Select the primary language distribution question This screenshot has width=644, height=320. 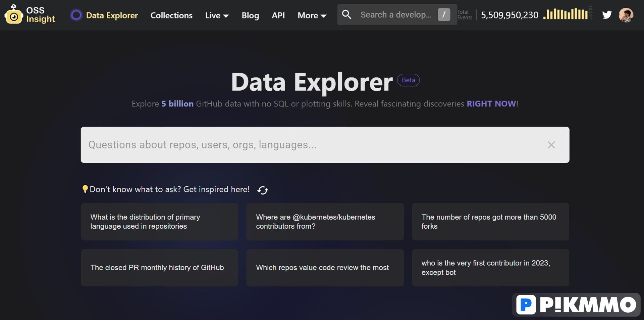point(159,222)
